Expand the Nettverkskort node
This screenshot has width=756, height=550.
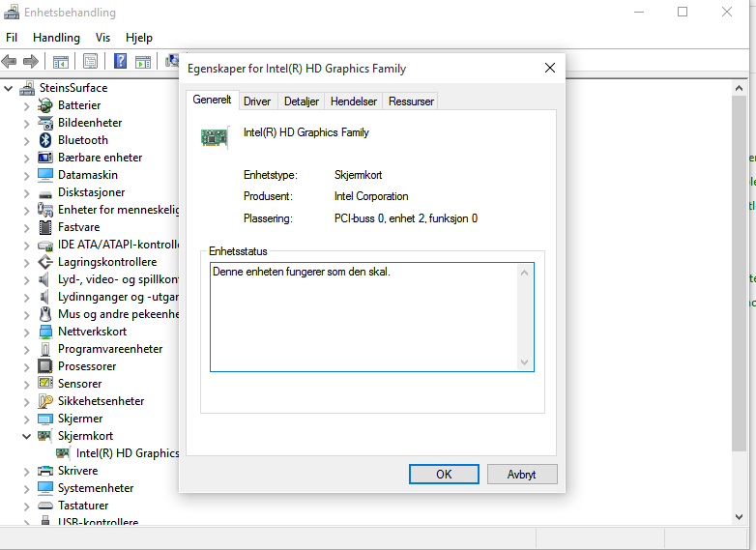pos(26,333)
